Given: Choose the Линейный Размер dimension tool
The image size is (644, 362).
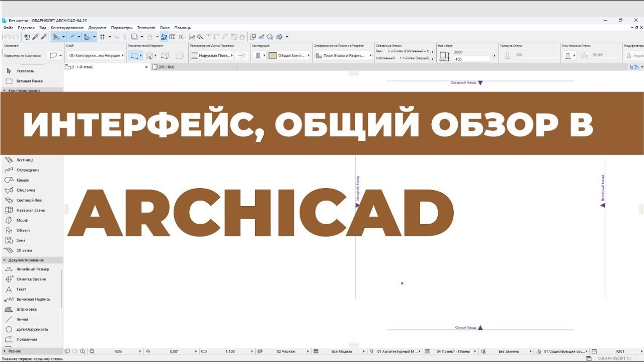Looking at the screenshot, I should click(x=32, y=269).
